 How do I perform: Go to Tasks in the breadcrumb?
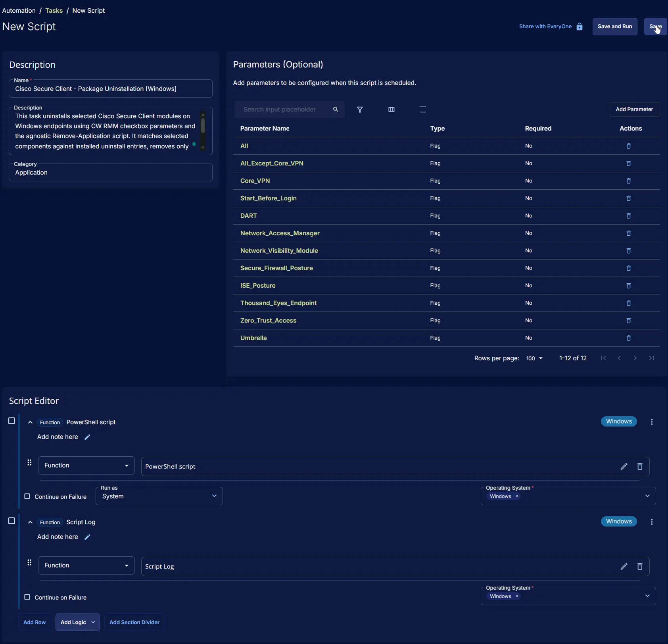pos(54,11)
